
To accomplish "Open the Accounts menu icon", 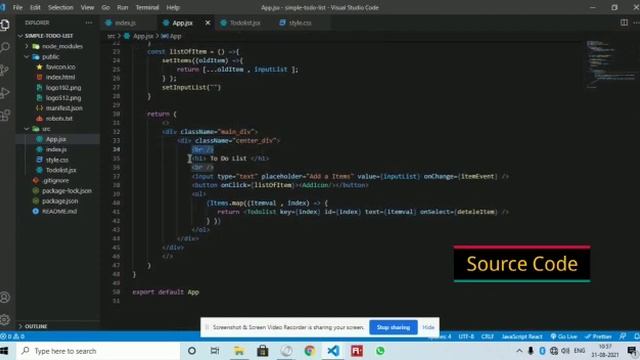I will [5, 297].
